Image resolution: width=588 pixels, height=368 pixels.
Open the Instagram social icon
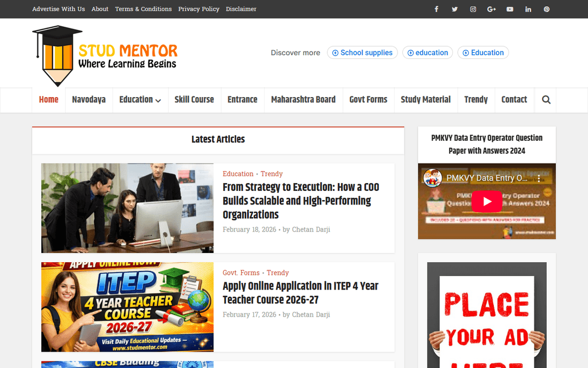473,9
